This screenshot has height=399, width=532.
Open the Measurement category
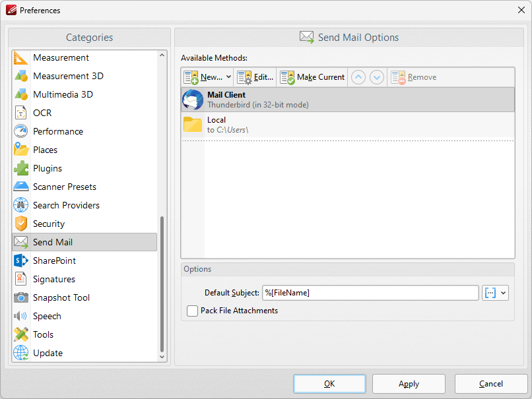(x=84, y=57)
